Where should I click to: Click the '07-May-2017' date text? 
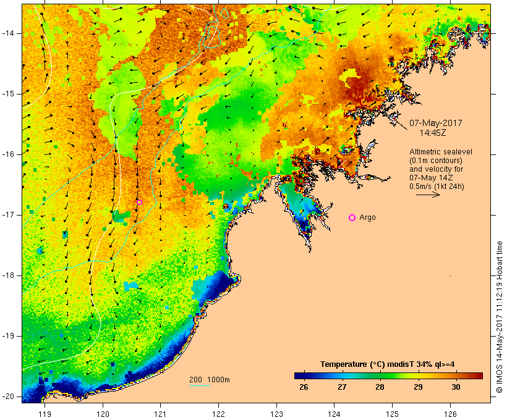click(435, 123)
